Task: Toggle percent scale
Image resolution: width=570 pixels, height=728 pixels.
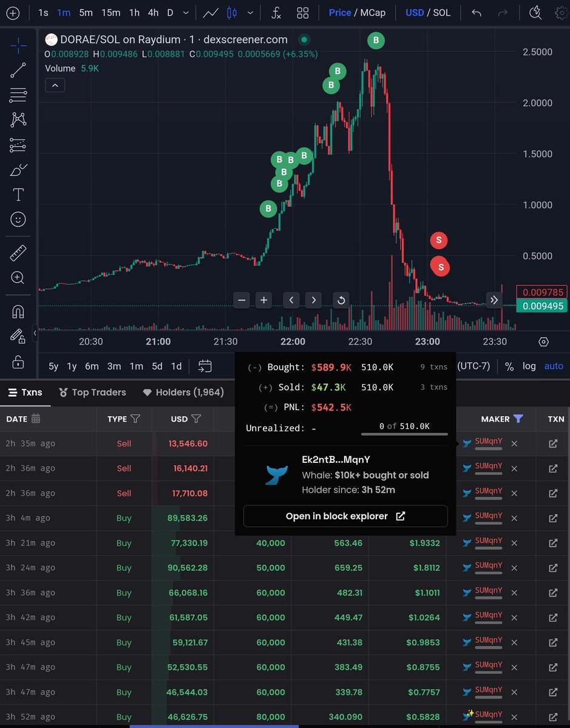Action: [509, 366]
